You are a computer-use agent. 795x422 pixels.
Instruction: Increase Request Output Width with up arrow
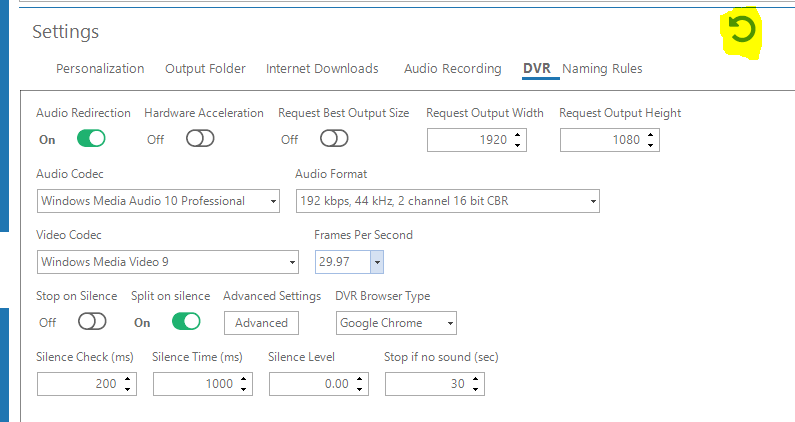(x=517, y=135)
